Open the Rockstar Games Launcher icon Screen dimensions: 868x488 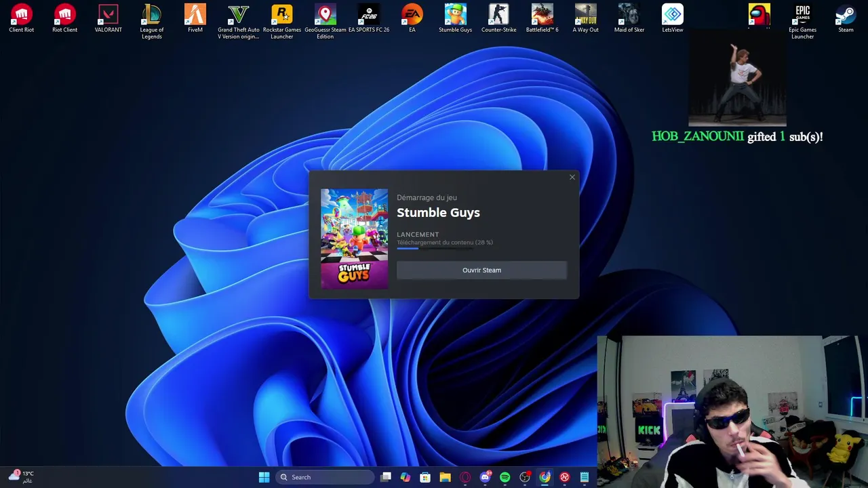pos(281,22)
